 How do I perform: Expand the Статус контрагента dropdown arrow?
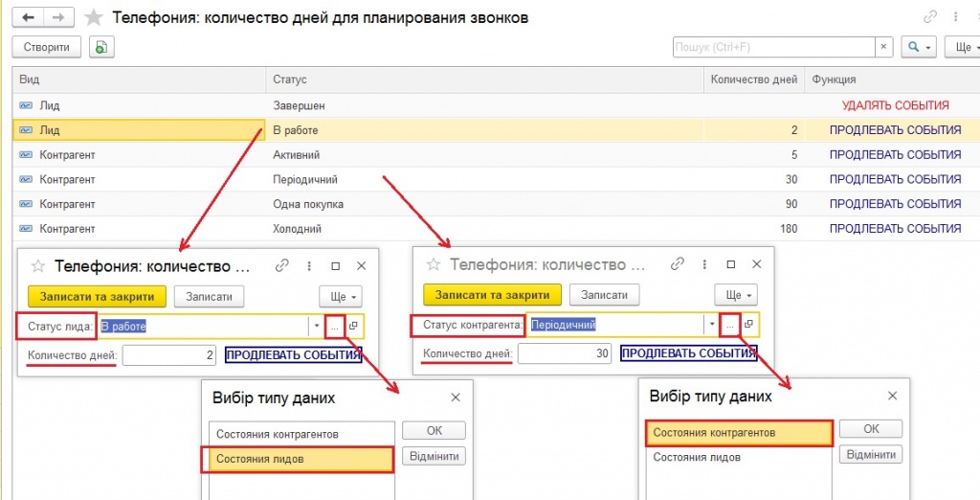click(711, 325)
